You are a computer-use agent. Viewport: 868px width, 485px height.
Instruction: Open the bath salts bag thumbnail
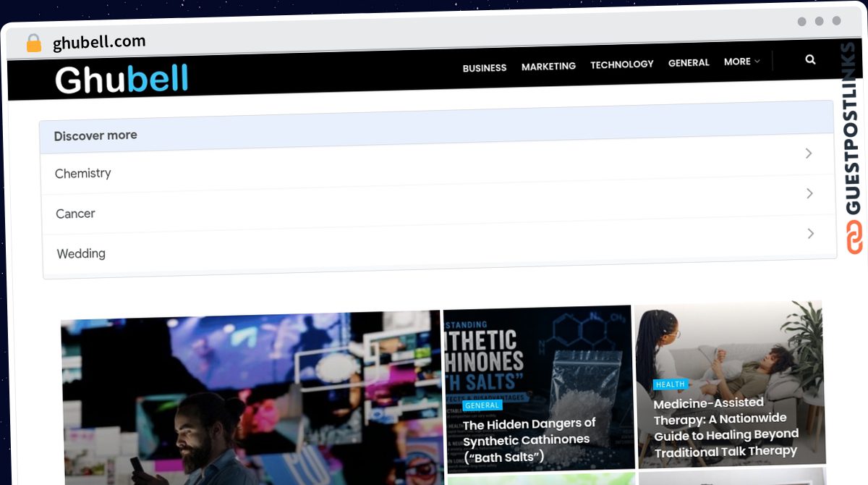(539, 389)
